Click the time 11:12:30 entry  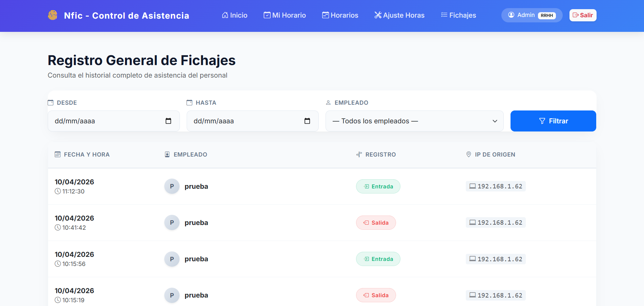70,191
